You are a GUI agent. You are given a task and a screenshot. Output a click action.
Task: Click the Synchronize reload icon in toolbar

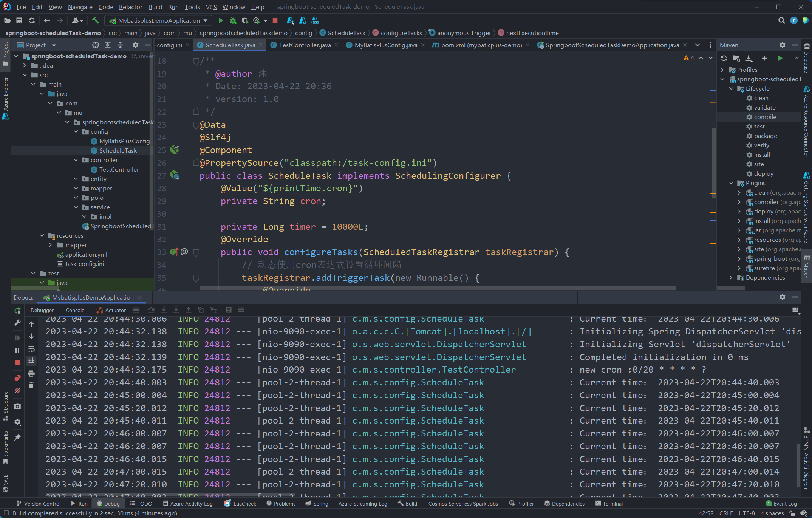click(x=32, y=20)
